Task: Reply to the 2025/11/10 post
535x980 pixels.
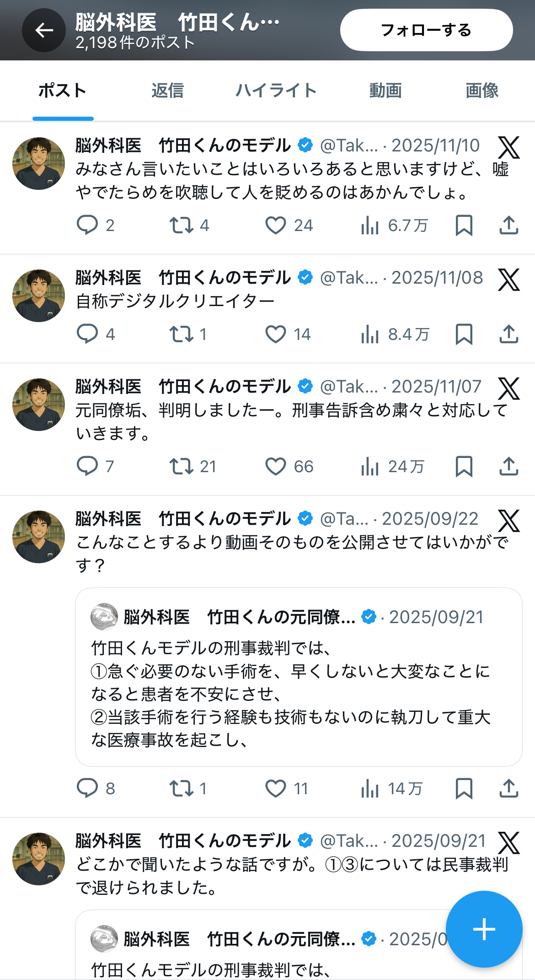Action: [x=87, y=226]
